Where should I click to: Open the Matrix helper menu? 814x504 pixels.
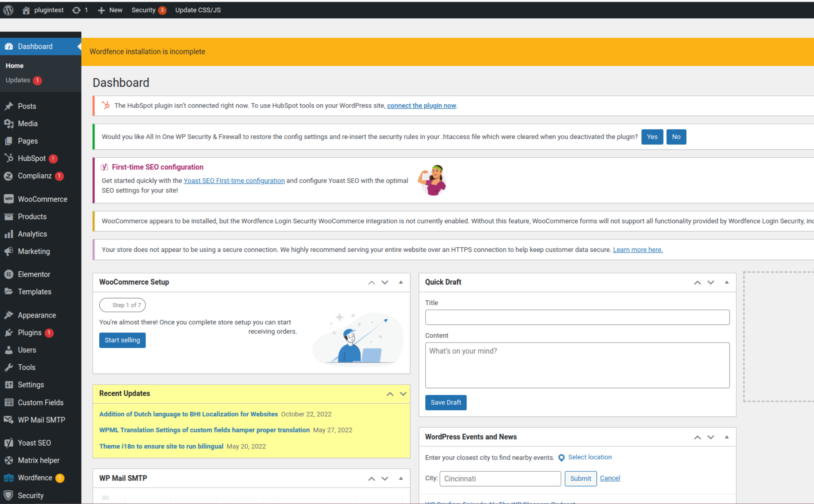tap(38, 460)
